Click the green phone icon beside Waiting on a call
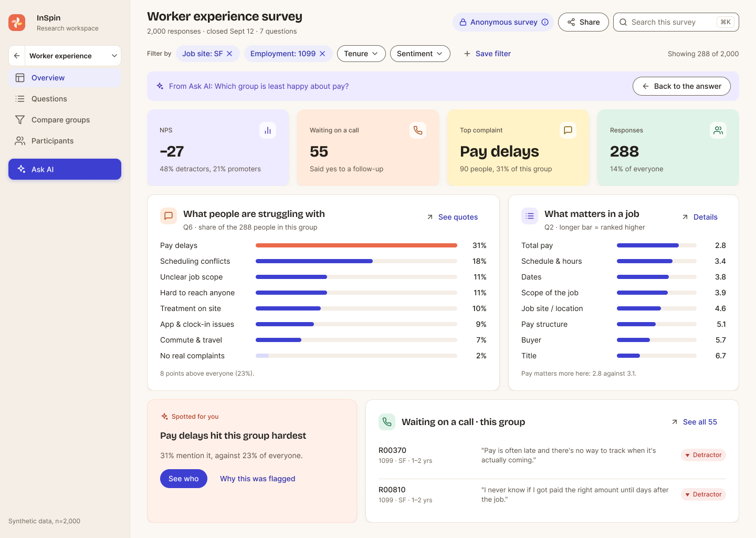Viewport: 756px width, 538px height. click(x=387, y=422)
